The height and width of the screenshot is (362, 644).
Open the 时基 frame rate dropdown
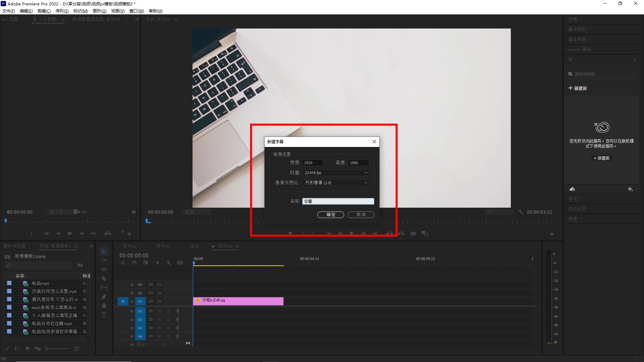pyautogui.click(x=335, y=173)
